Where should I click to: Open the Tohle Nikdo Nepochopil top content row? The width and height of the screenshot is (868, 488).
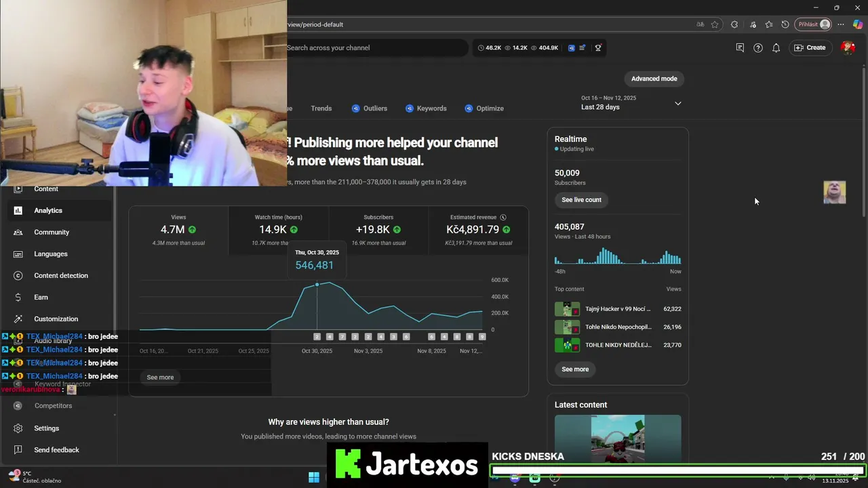tap(618, 327)
